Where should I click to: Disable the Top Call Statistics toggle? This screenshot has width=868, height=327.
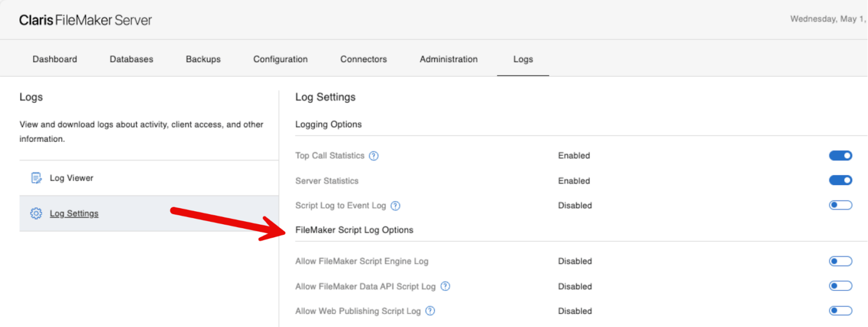coord(840,155)
